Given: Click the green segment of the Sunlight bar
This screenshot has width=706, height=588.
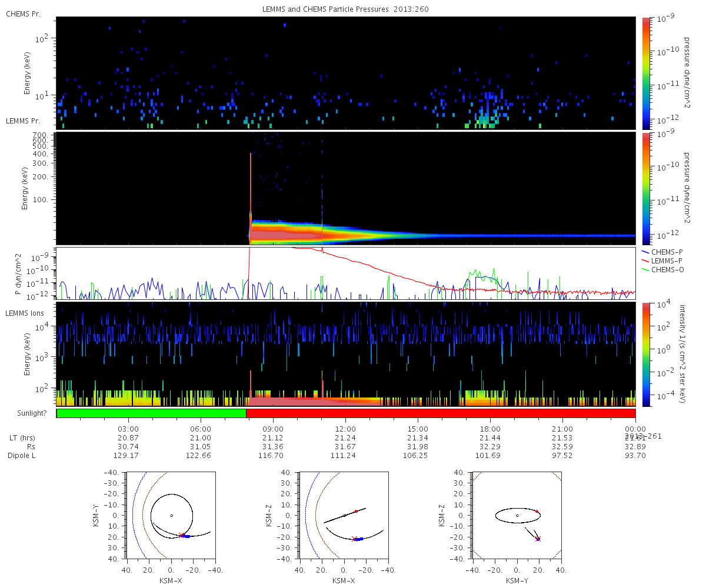Looking at the screenshot, I should (151, 413).
